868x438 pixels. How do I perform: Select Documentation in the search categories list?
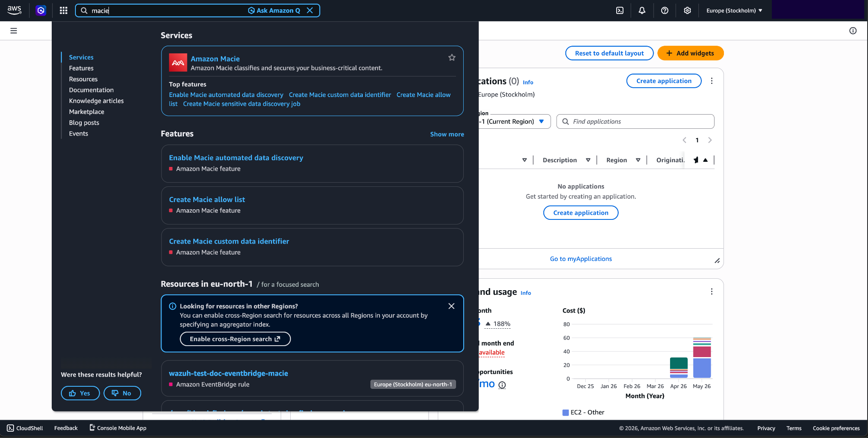91,90
